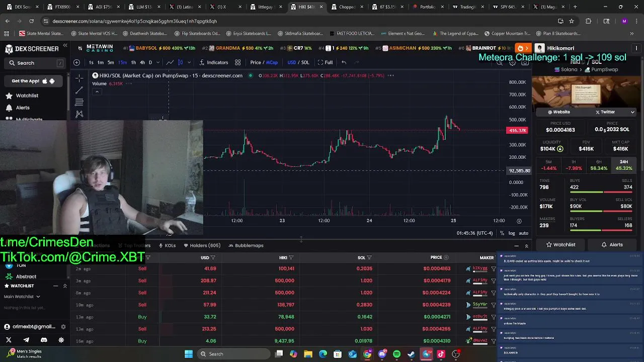
Task: Add token to Watchlist button
Action: click(561, 245)
